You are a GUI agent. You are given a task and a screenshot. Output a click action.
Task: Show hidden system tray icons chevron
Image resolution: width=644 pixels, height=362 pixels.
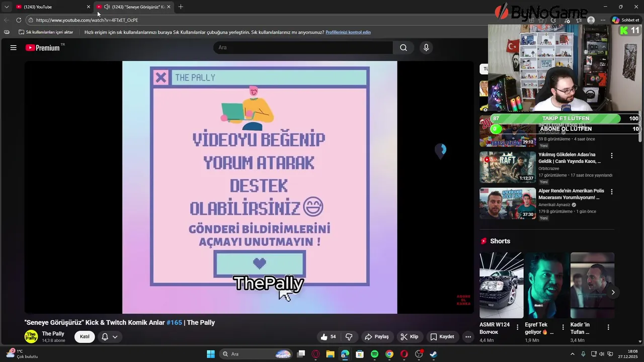click(x=572, y=354)
